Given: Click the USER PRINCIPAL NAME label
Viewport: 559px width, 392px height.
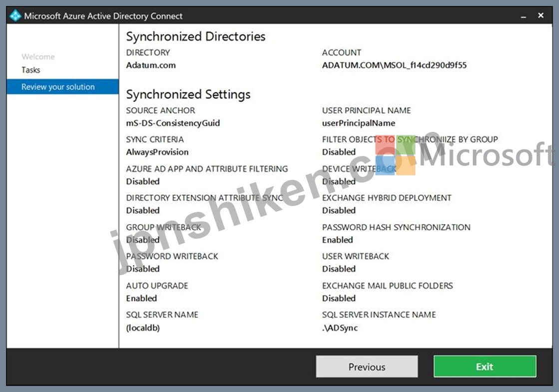Looking at the screenshot, I should pos(367,110).
